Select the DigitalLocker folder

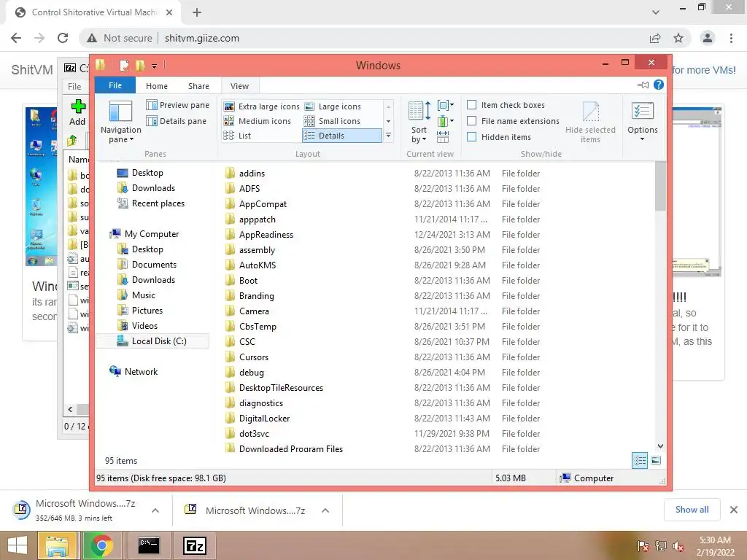pos(264,419)
